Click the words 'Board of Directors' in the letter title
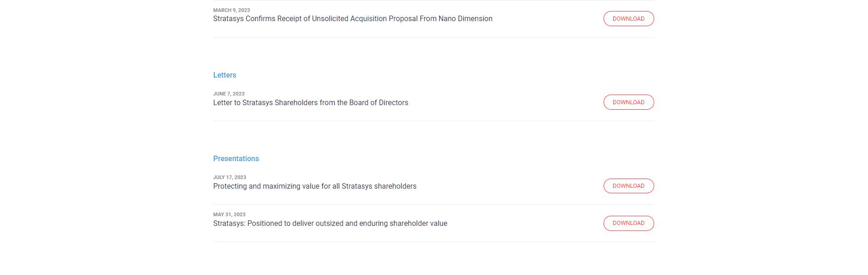868x275 pixels. 378,103
